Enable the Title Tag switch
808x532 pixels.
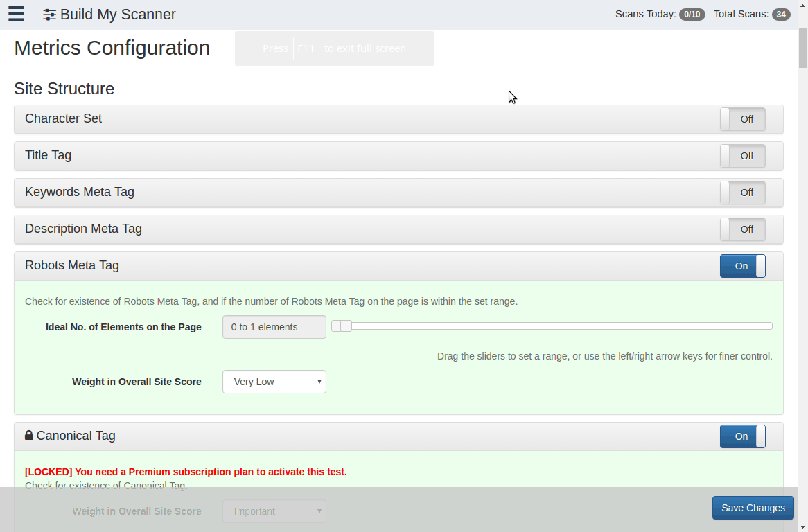pos(742,156)
